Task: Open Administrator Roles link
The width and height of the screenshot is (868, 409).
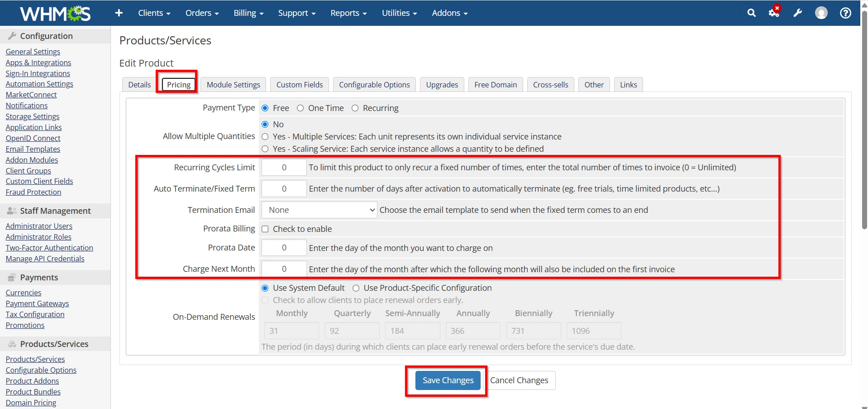Action: pyautogui.click(x=38, y=237)
